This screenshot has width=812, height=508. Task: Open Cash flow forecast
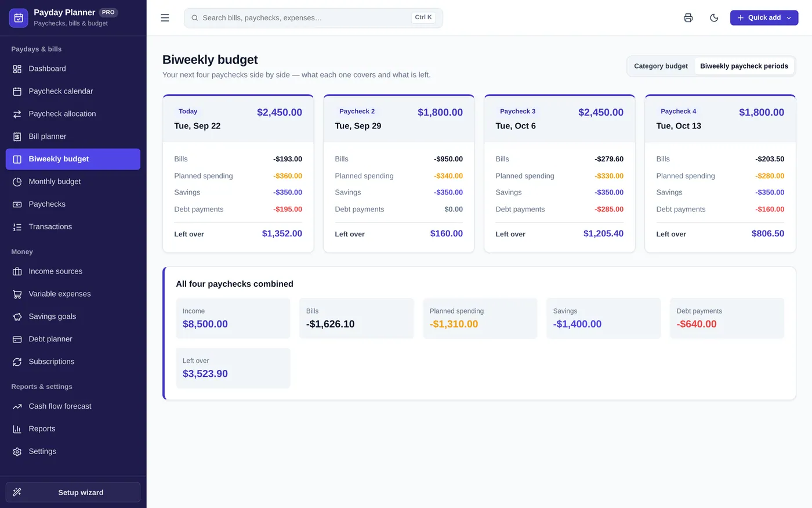point(73,406)
